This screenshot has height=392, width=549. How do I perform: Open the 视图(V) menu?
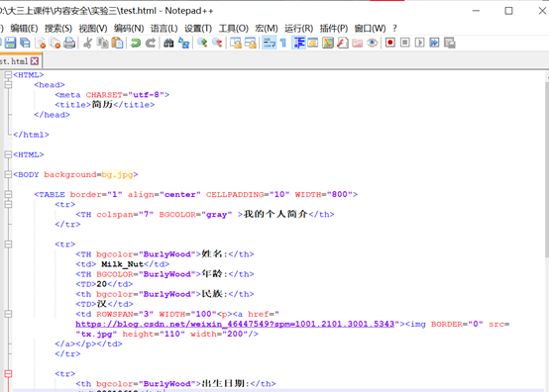click(x=93, y=29)
